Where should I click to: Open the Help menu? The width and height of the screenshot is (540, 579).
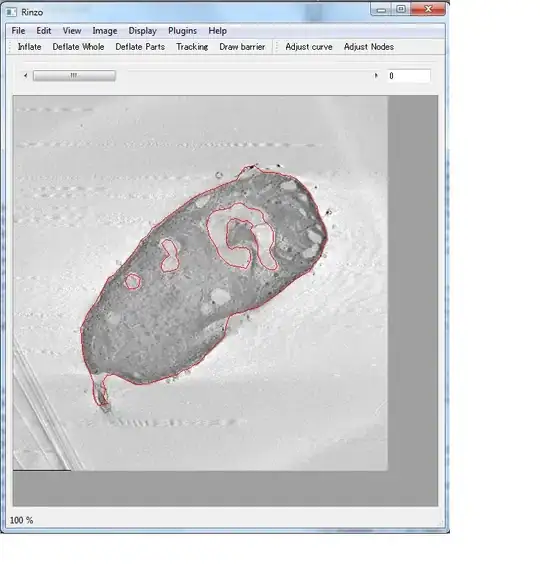coord(218,31)
